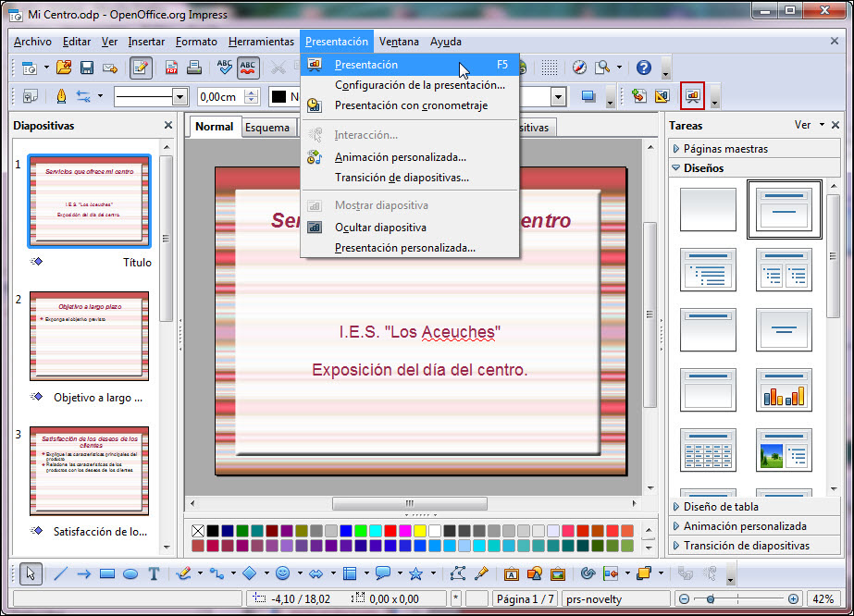Open the line style dropdown

[x=179, y=97]
